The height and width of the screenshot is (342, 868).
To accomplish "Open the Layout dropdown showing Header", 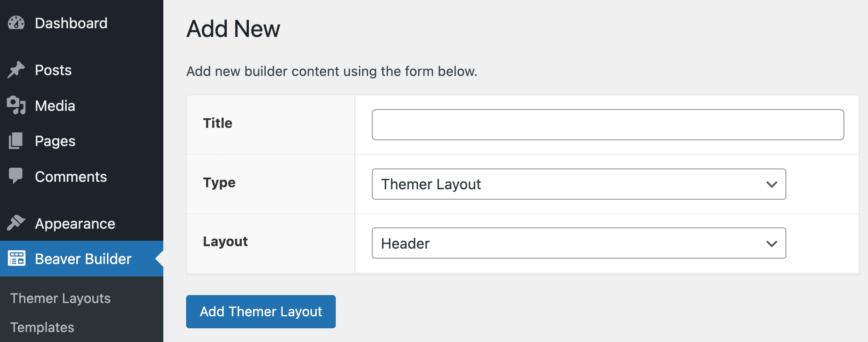I will tap(572, 243).
